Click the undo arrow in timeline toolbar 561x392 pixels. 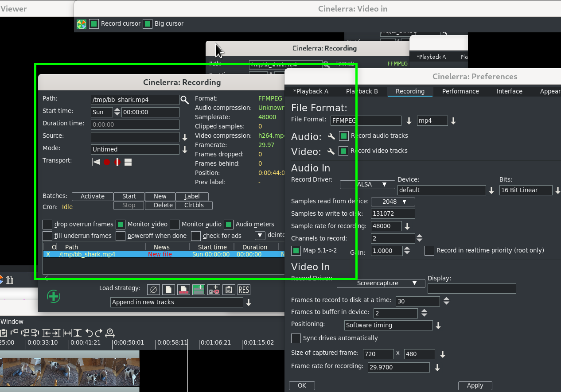click(89, 333)
